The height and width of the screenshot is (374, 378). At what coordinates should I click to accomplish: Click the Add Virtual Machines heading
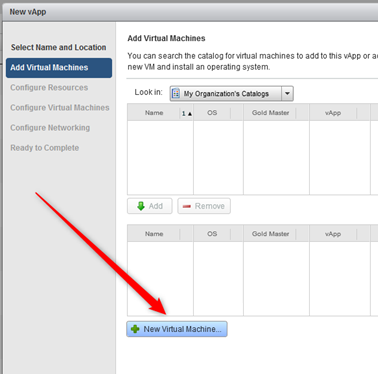coord(166,38)
